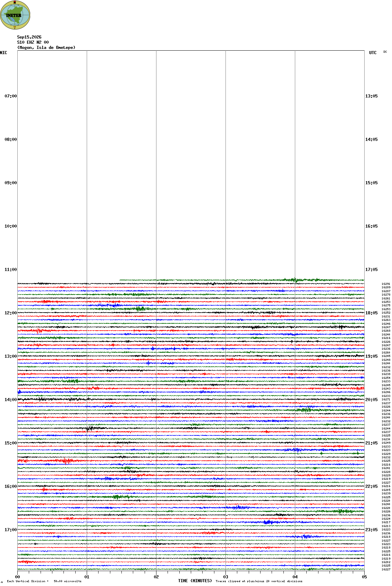
Task: Click the Each Vertical Division scale note
Action: 44,581
